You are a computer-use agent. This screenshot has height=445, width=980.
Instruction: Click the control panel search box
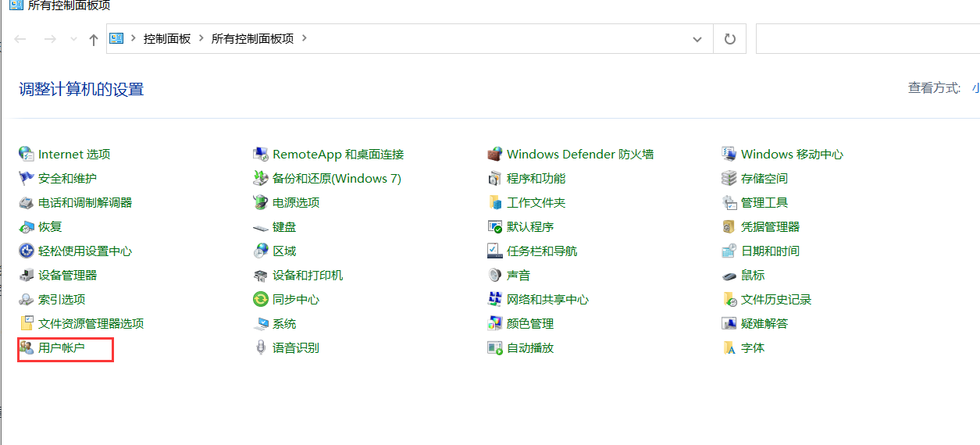click(x=868, y=39)
